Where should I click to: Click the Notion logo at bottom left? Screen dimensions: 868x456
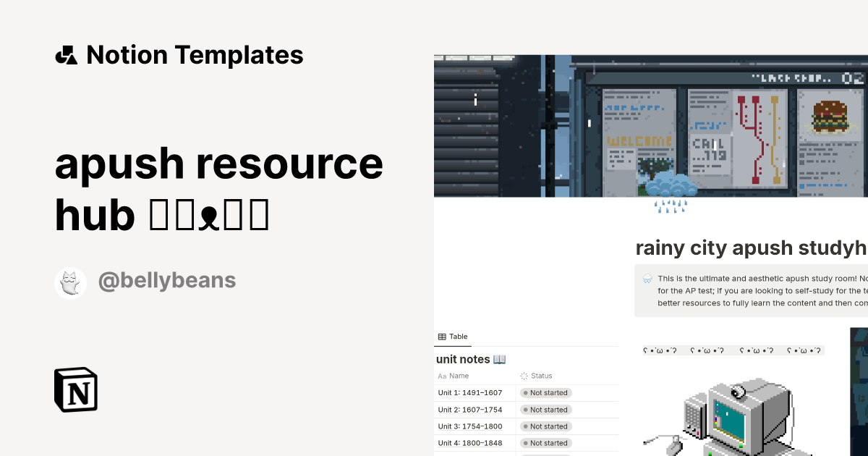75,391
